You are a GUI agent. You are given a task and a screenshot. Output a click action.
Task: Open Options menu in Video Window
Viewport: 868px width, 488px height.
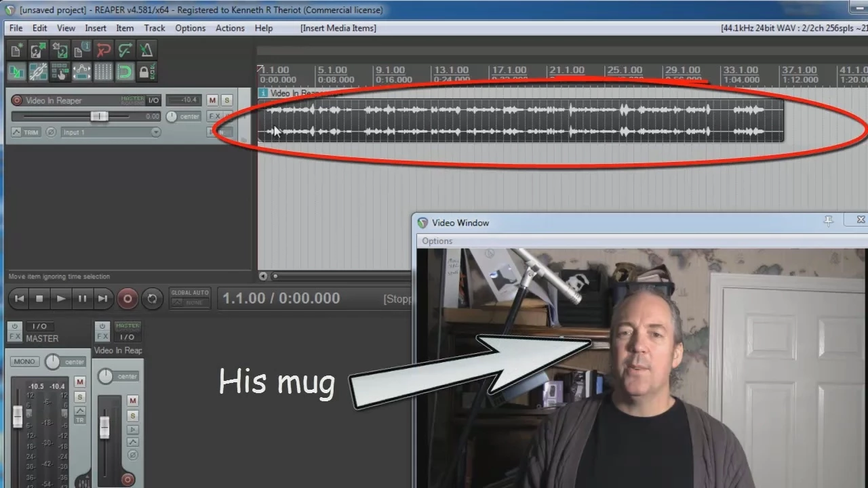[x=437, y=241]
